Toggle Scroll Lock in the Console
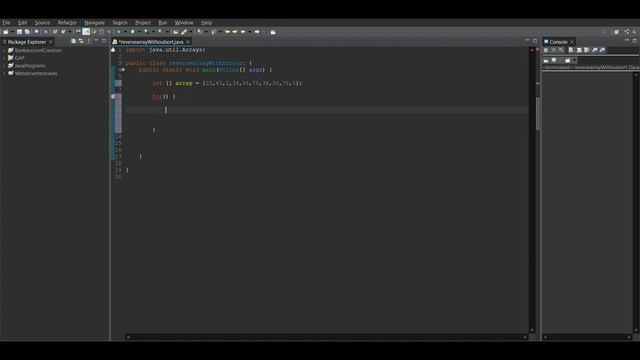 (579, 50)
